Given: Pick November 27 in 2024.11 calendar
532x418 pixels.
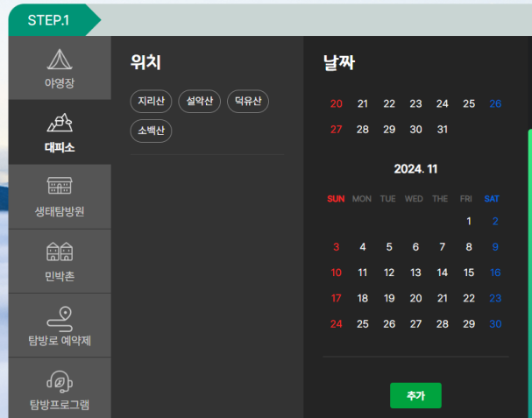Looking at the screenshot, I should point(415,324).
